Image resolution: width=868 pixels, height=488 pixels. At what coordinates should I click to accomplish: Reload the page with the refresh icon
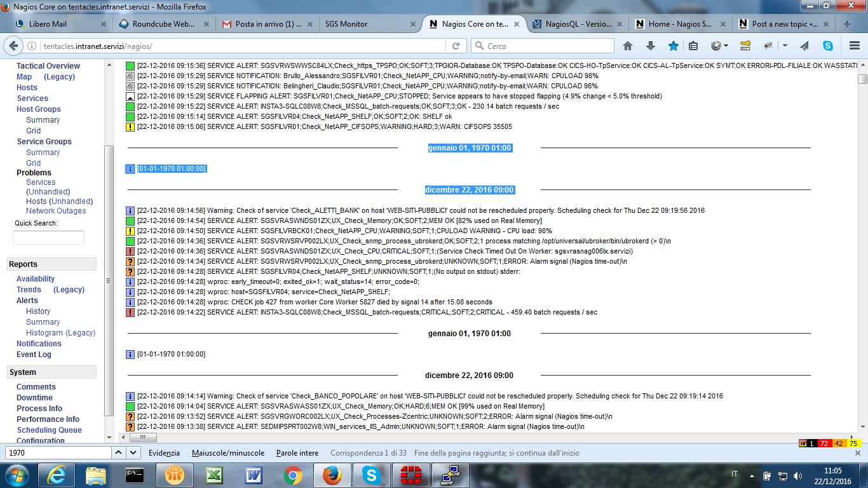click(456, 46)
